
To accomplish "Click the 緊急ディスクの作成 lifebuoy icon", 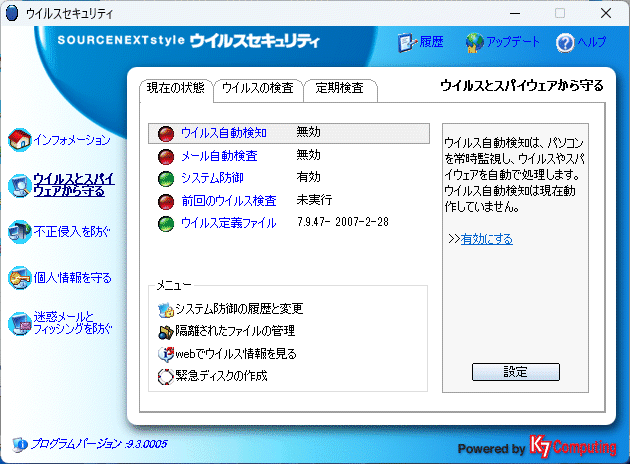I will (166, 376).
